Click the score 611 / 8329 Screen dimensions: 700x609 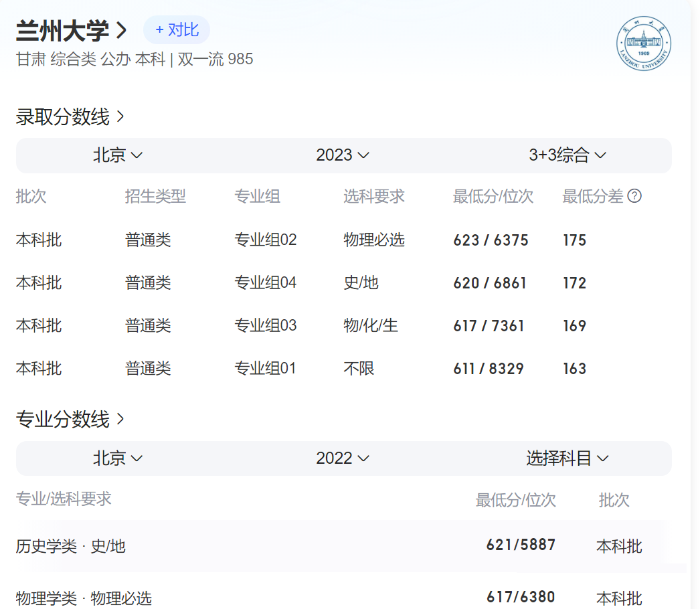coord(489,369)
